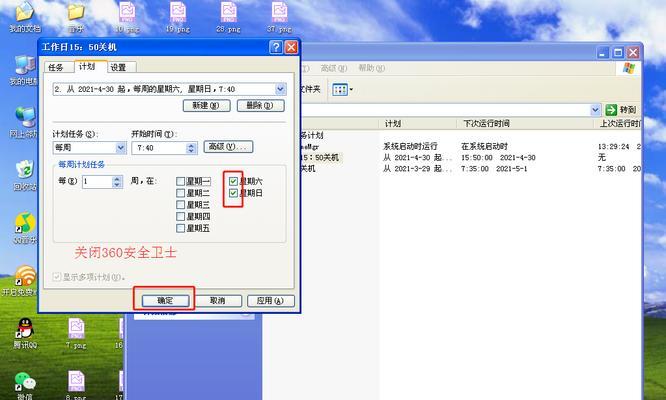Select the 19.png desktop file
The image size is (666, 400).
pyautogui.click(x=178, y=17)
